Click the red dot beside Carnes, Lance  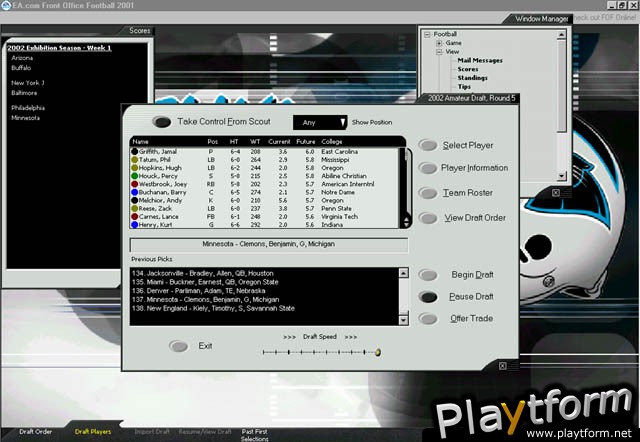coord(134,217)
